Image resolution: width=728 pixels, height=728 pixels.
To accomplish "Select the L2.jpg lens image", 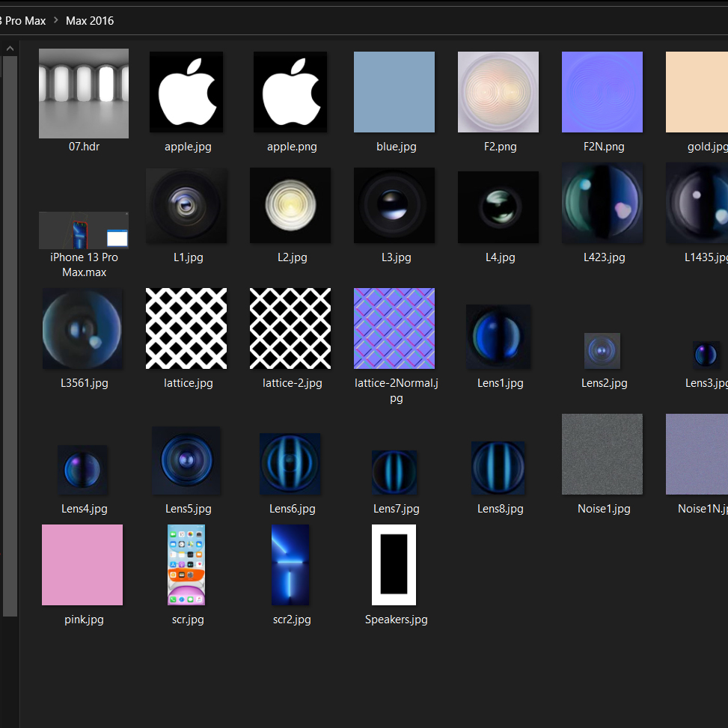I will [290, 206].
